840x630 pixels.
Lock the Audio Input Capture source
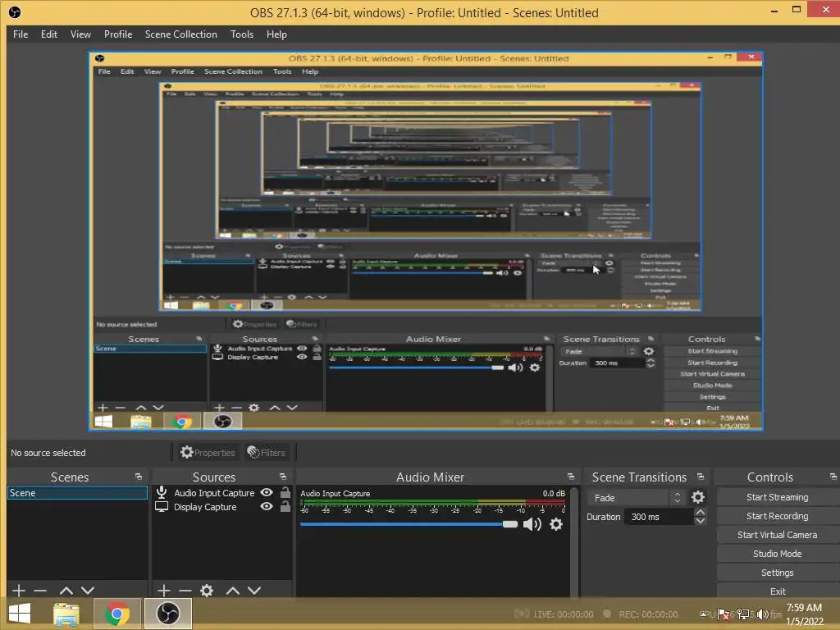[x=285, y=492]
